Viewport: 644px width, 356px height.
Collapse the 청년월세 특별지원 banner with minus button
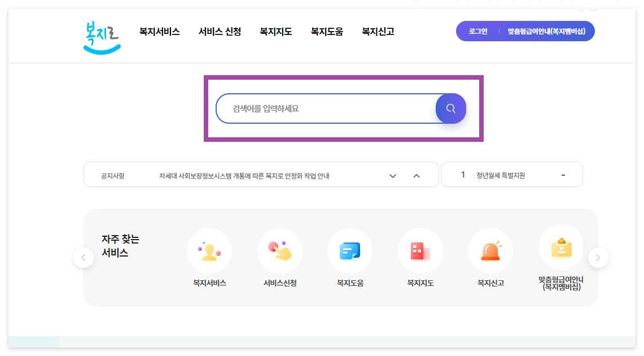point(563,174)
